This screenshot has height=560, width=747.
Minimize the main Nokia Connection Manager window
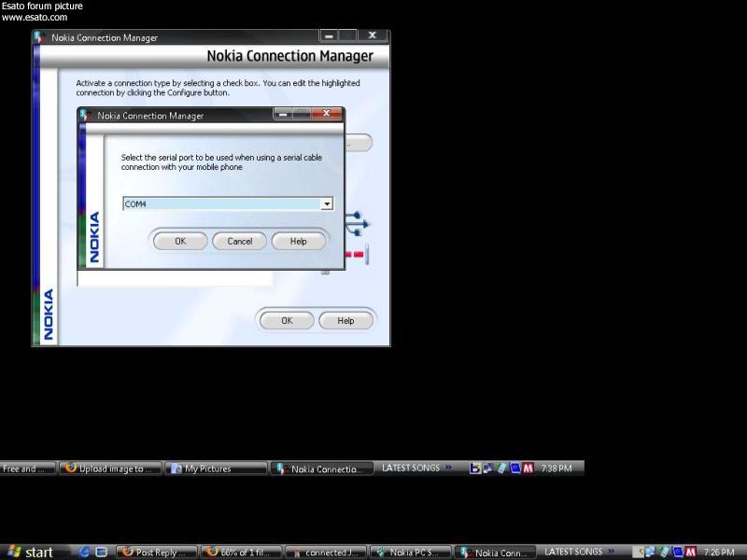[x=329, y=35]
